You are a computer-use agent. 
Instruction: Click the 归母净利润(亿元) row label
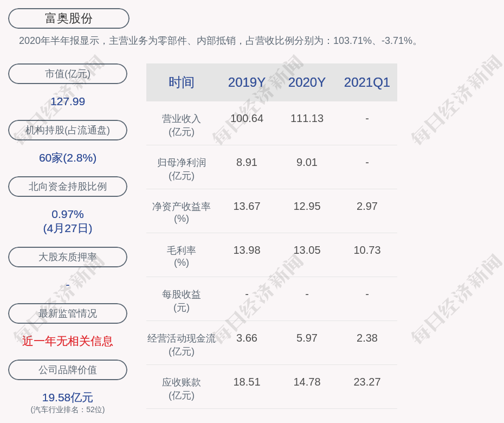(x=182, y=169)
